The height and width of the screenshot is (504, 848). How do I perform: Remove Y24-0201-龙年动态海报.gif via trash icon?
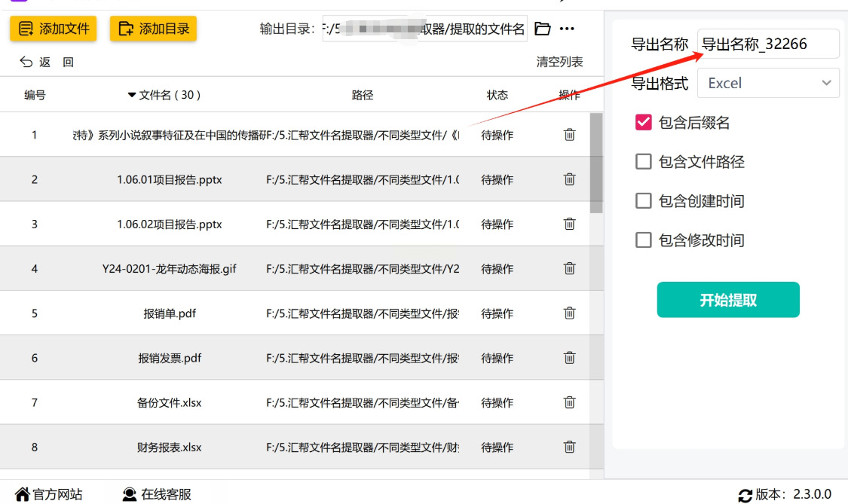tap(570, 268)
